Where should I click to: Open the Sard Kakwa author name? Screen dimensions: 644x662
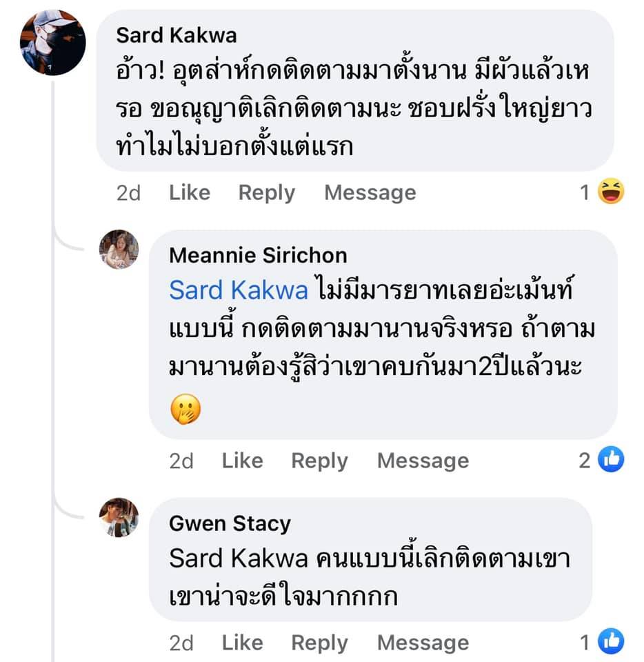coord(177,35)
